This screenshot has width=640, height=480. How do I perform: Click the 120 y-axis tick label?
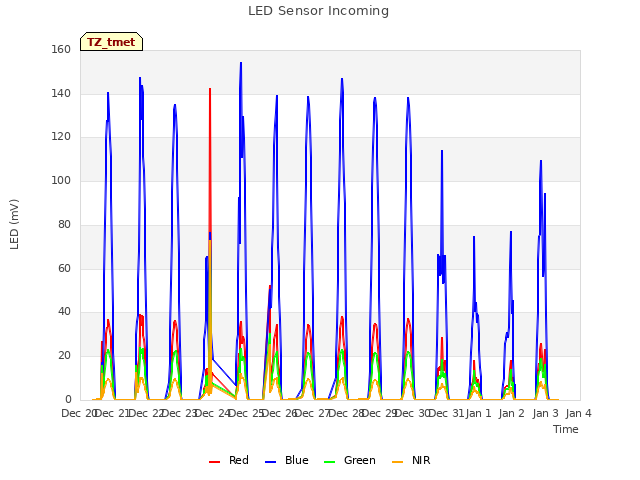coord(61,137)
